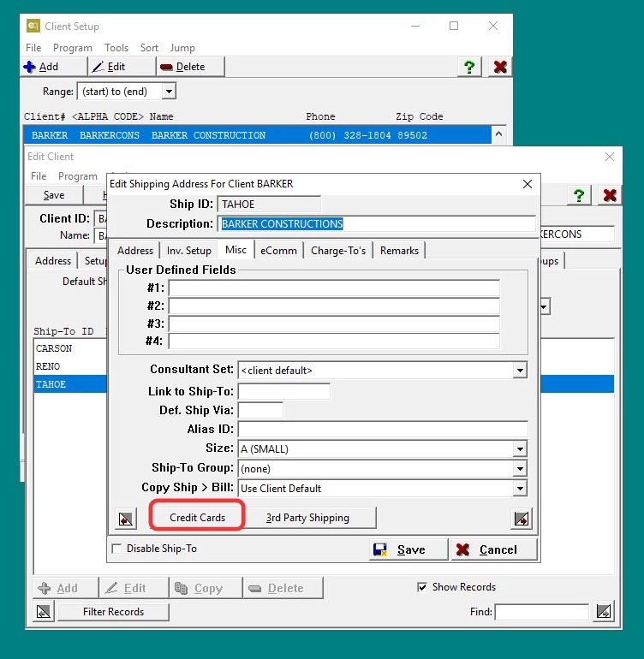Close the Edit Shipping Address dialog
The height and width of the screenshot is (659, 644).
(527, 184)
